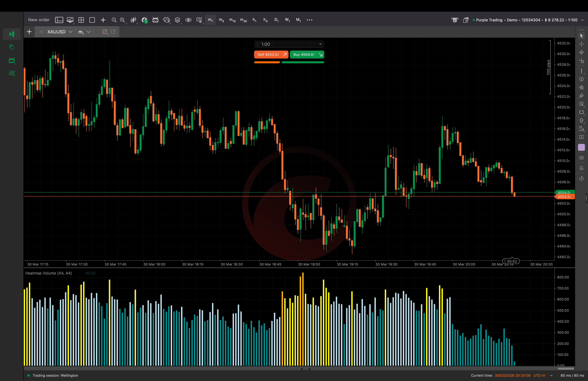Open price alerts via the bell icon

tap(581, 168)
